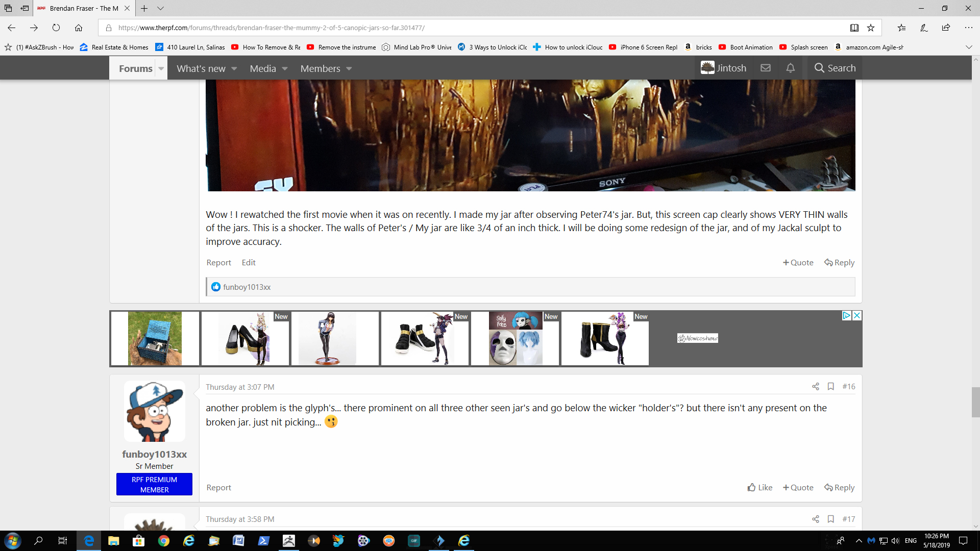This screenshot has height=551, width=980.
Task: Click the browser Back arrow
Action: point(12,28)
